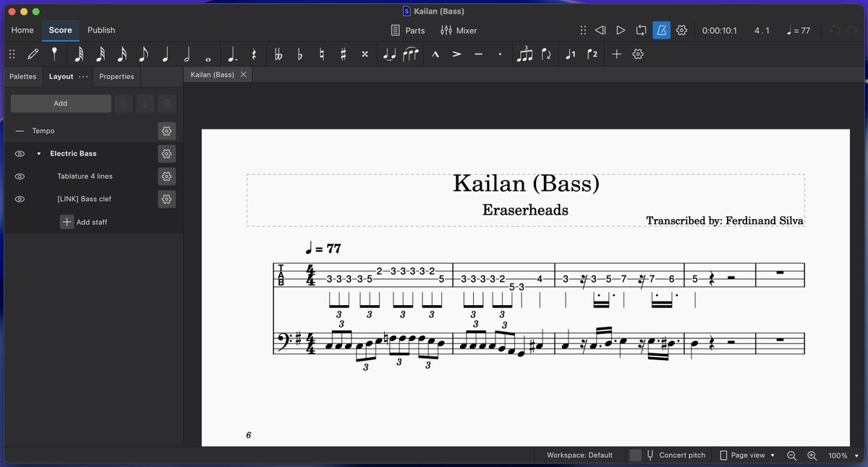Image resolution: width=868 pixels, height=467 pixels.
Task: Select the 64th note duration
Action: pos(79,53)
